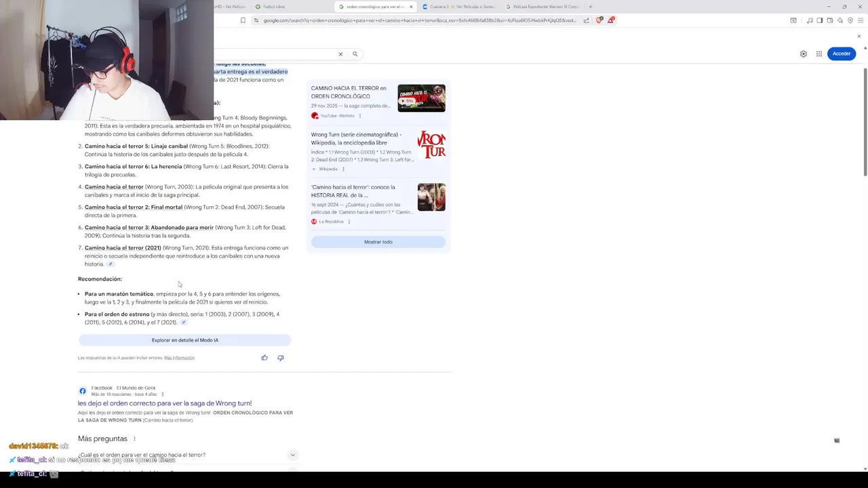Screen dimensions: 868x488
Task: Open Facebook result 'les dejo el orden correcto'
Action: 165,403
